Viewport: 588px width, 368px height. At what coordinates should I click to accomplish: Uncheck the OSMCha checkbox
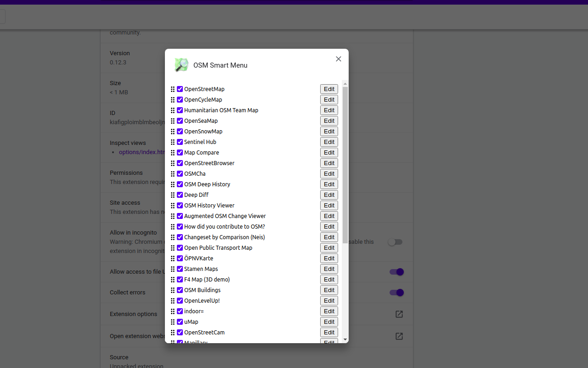pos(180,173)
